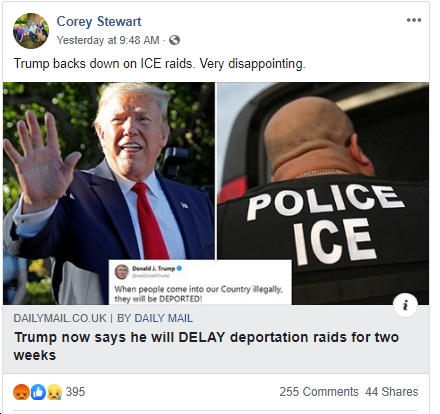Click the blue thumbs-up like reaction
The width and height of the screenshot is (440, 414).
pyautogui.click(x=38, y=392)
